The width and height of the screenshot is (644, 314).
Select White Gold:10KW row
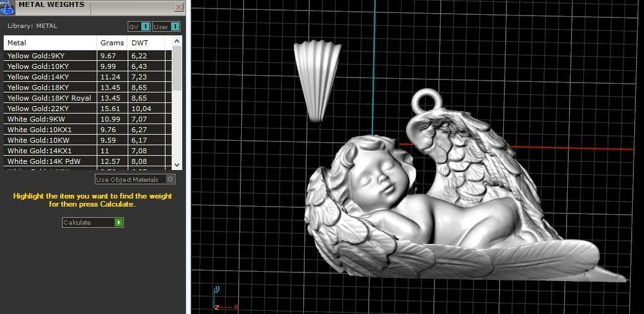[87, 140]
